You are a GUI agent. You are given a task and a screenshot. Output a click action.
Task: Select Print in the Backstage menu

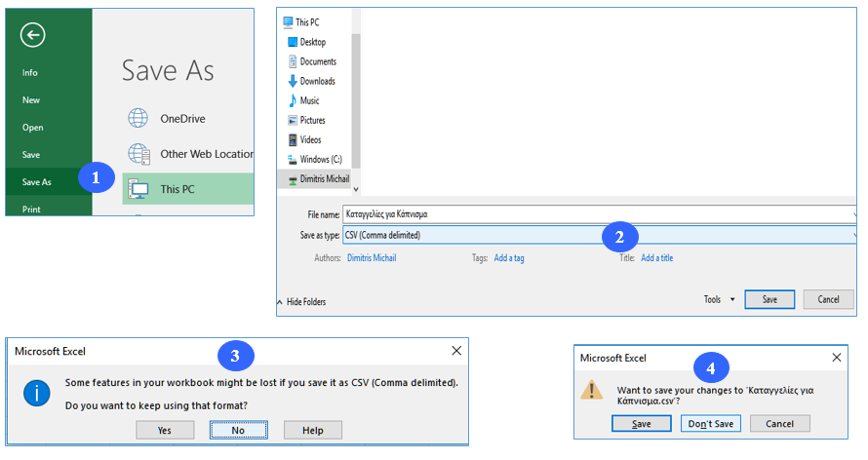click(x=31, y=209)
